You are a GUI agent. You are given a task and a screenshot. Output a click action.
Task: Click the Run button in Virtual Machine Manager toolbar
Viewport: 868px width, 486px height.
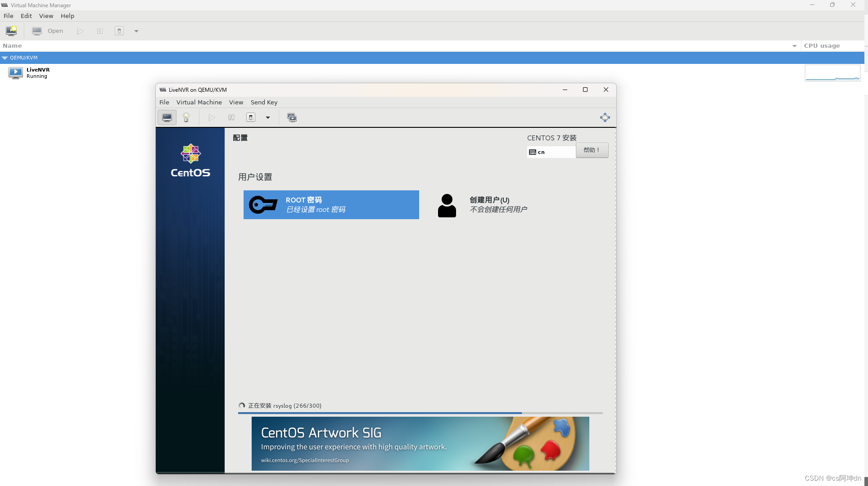tap(80, 31)
